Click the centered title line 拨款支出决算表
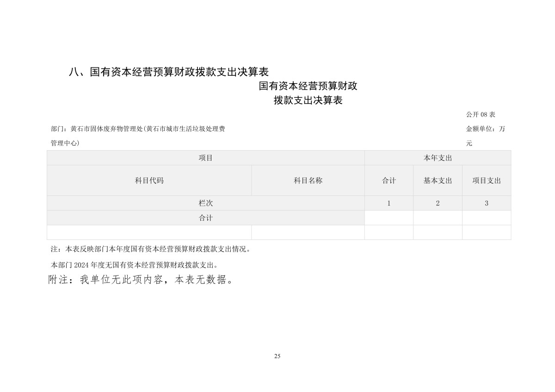 click(x=308, y=100)
